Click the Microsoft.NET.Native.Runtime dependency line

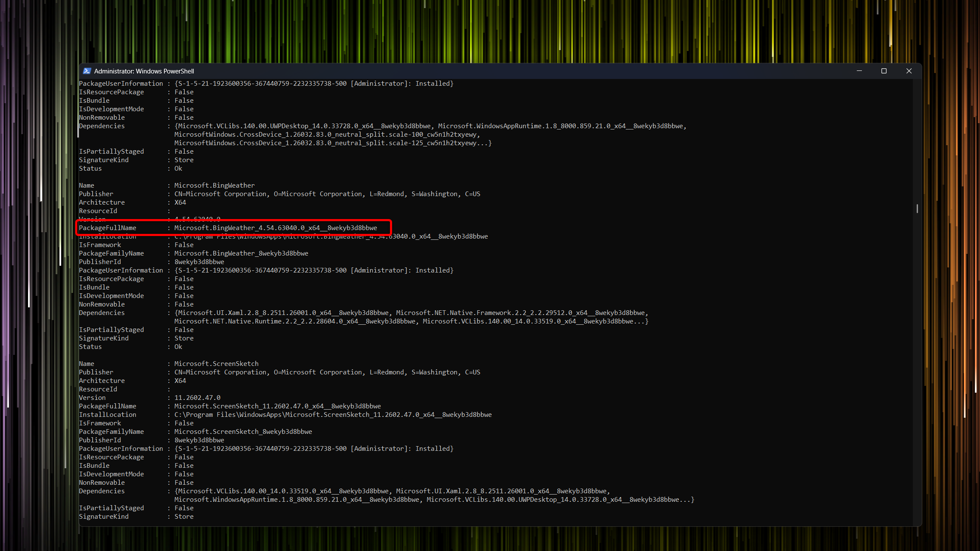click(x=411, y=321)
